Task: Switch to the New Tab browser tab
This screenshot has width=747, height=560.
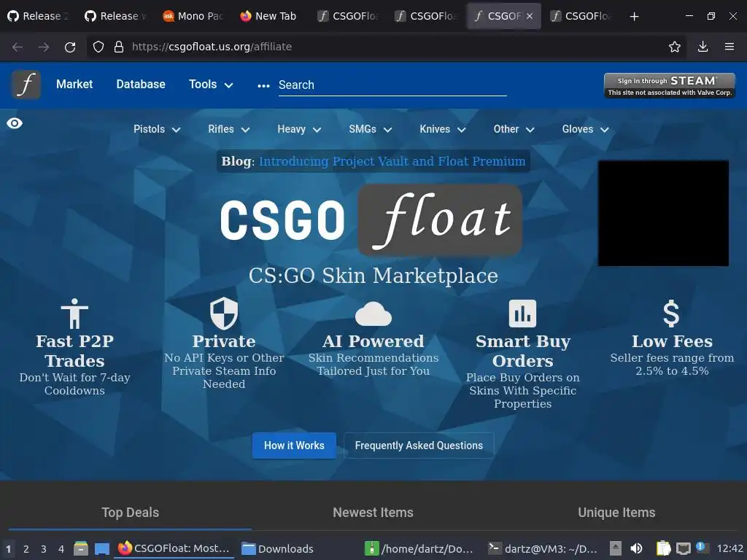Action: [x=268, y=16]
